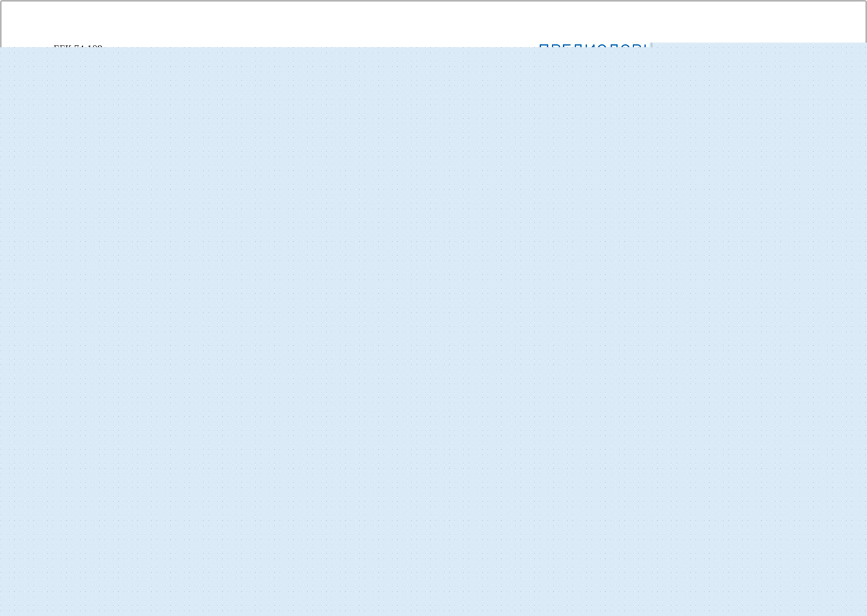The height and width of the screenshot is (616, 867).
Task: Click the bottom center of the blue selection
Action: (433, 612)
